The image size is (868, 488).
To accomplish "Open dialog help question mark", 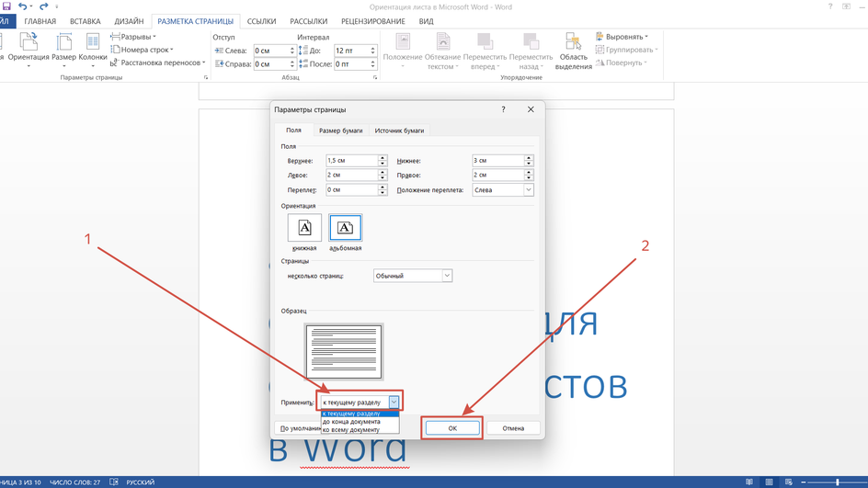I will point(503,109).
